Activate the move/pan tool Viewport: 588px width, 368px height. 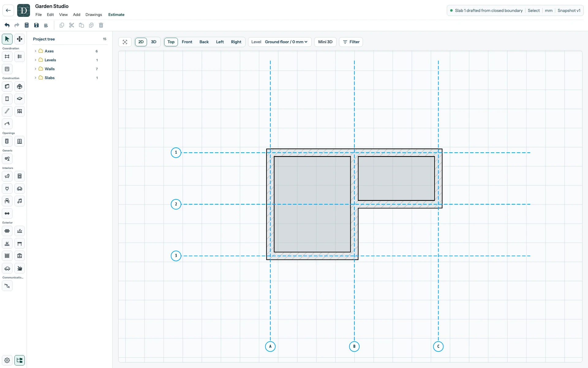click(20, 39)
